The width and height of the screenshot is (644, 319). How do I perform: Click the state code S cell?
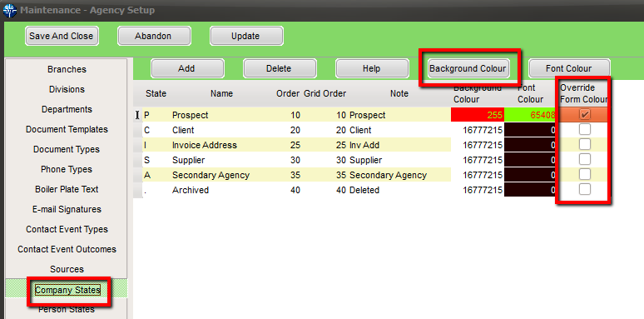tap(147, 160)
